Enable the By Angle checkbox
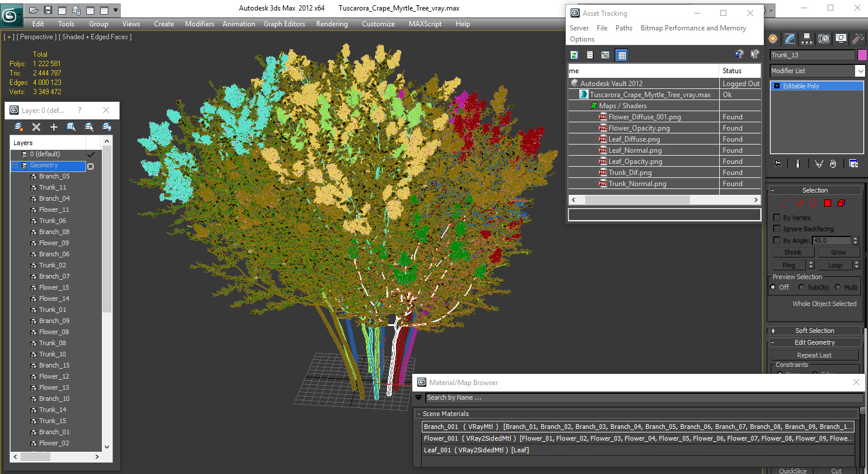Viewport: 868px width, 474px height. click(777, 241)
